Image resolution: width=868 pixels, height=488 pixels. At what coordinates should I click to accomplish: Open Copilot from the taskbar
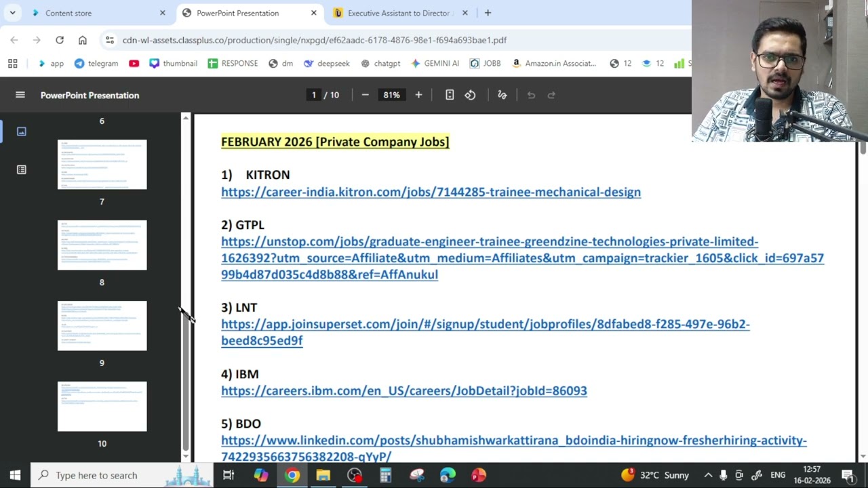tap(261, 475)
